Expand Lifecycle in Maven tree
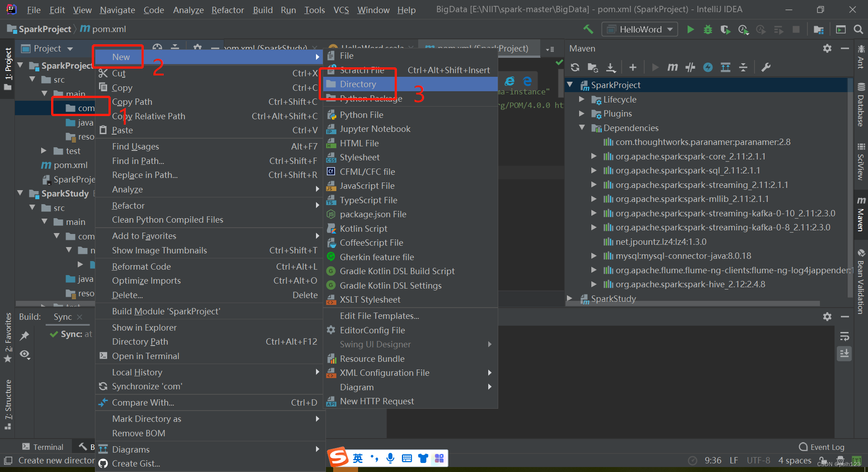 tap(582, 99)
